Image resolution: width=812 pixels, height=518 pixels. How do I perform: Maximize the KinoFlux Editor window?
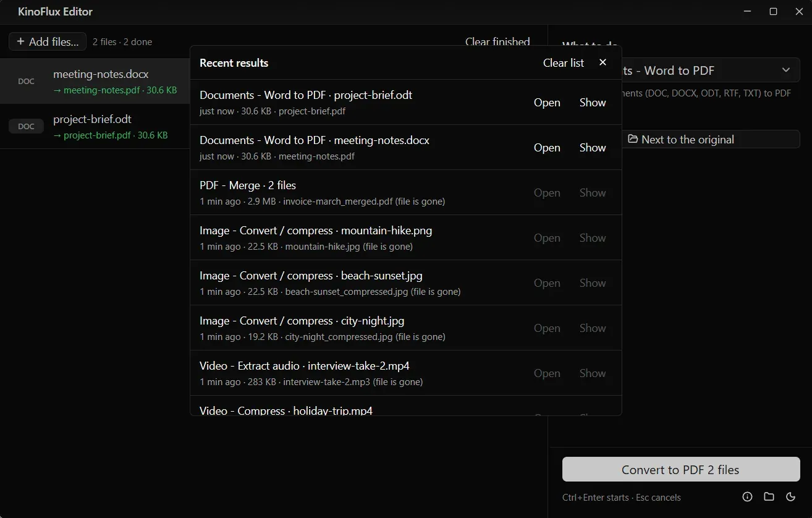tap(773, 12)
